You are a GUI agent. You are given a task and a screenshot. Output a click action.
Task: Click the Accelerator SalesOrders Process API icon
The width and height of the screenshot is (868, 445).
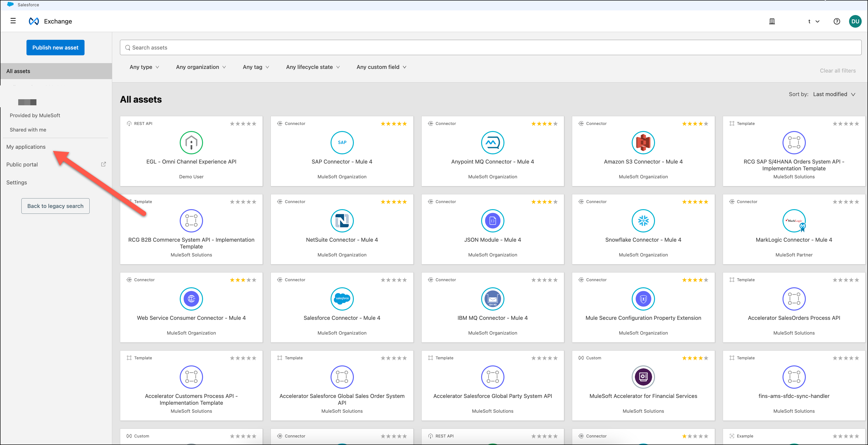794,299
